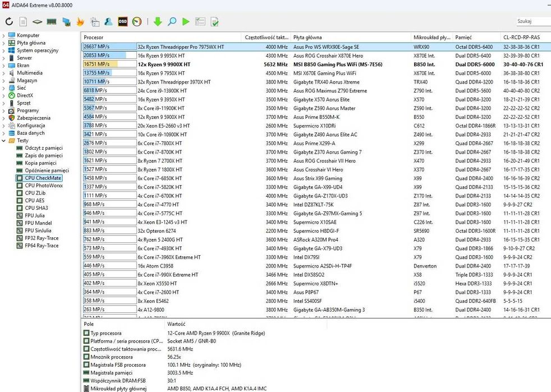Click the gauge sensor panel icon
Viewport: 551px width, 392px height.
[x=136, y=22]
